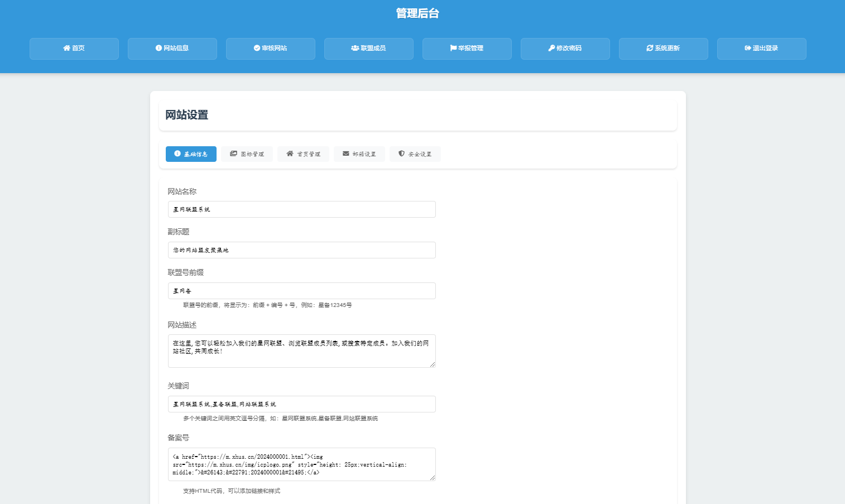Click the shield icon on 安全设置 tab
The height and width of the screenshot is (504, 845).
pos(401,154)
